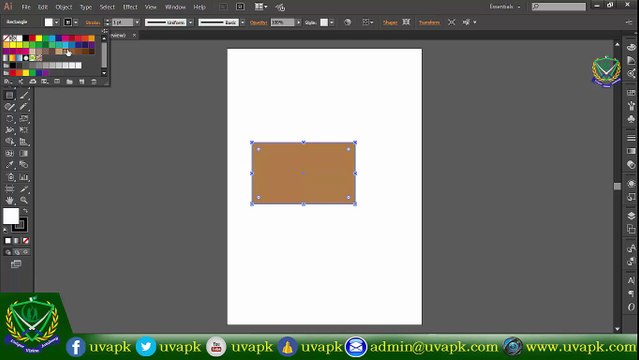Open the Layers panel icon
This screenshot has width=639, height=360.
[631, 216]
